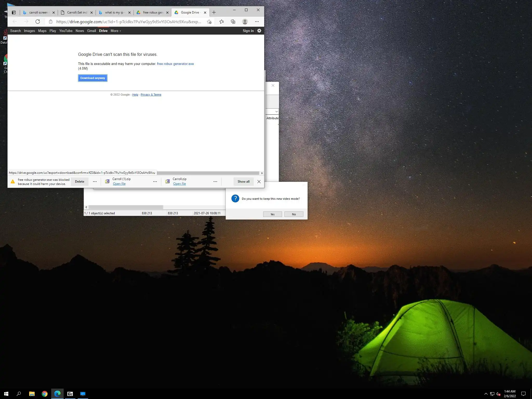Screen dimensions: 532x399
Task: Click the Download anyway button
Action: pyautogui.click(x=92, y=78)
